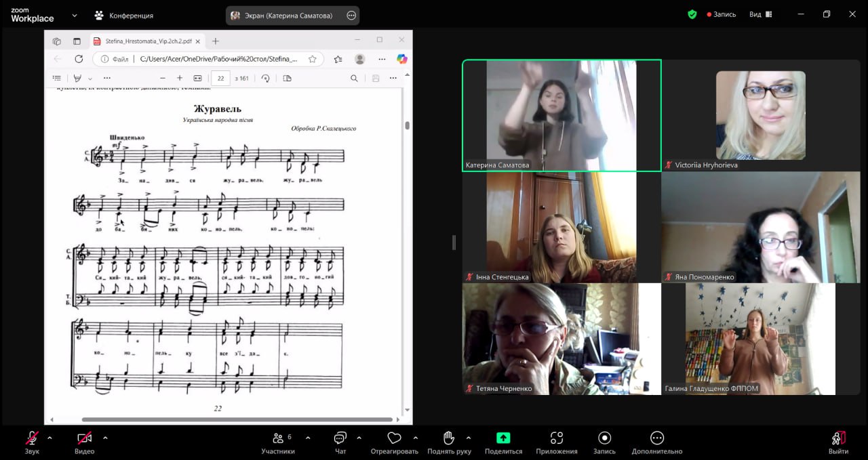Image resolution: width=868 pixels, height=460 pixels.
Task: Expand reactions options arrow beside Отреагировать
Action: (x=416, y=438)
